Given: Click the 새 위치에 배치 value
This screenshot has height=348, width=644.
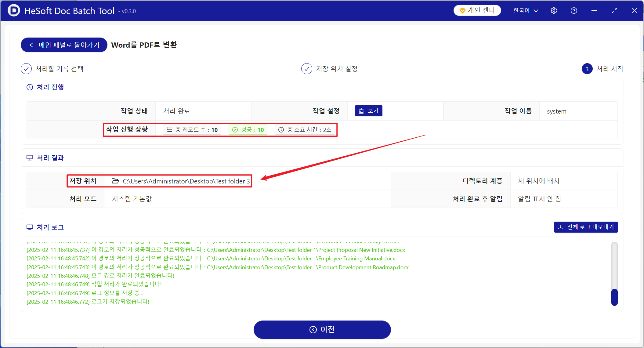Looking at the screenshot, I should [539, 181].
